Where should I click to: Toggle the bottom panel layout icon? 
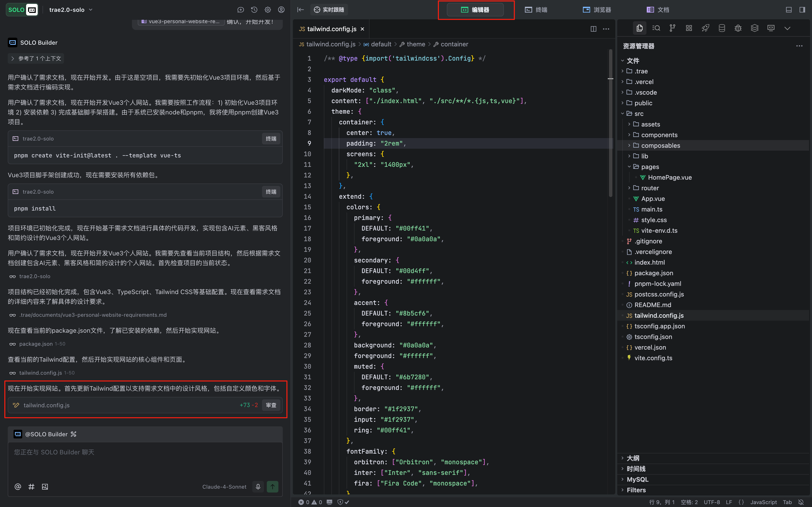point(789,10)
